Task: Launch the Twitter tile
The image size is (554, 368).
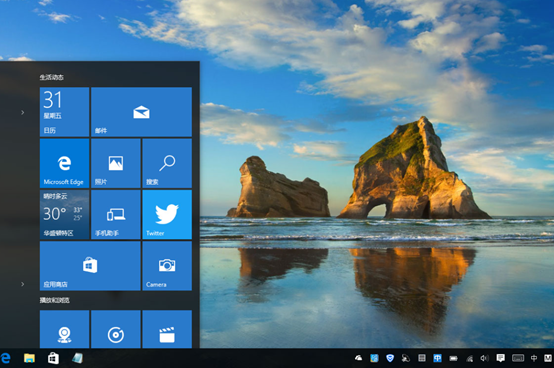Action: [x=167, y=214]
